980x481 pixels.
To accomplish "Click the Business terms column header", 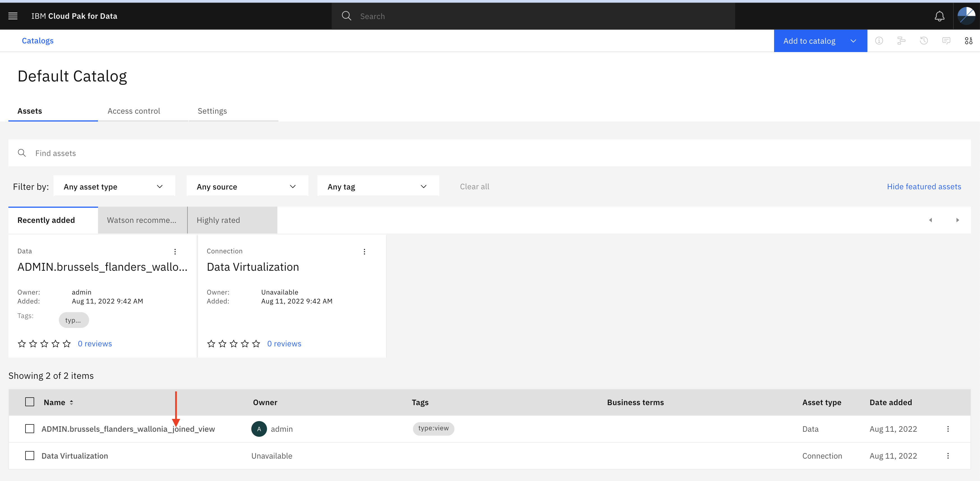I will click(635, 402).
